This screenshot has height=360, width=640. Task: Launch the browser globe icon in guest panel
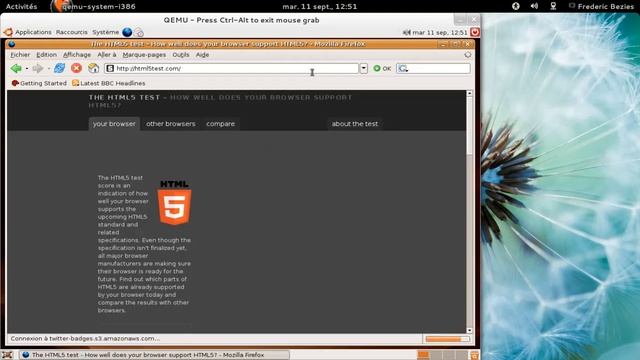click(127, 32)
